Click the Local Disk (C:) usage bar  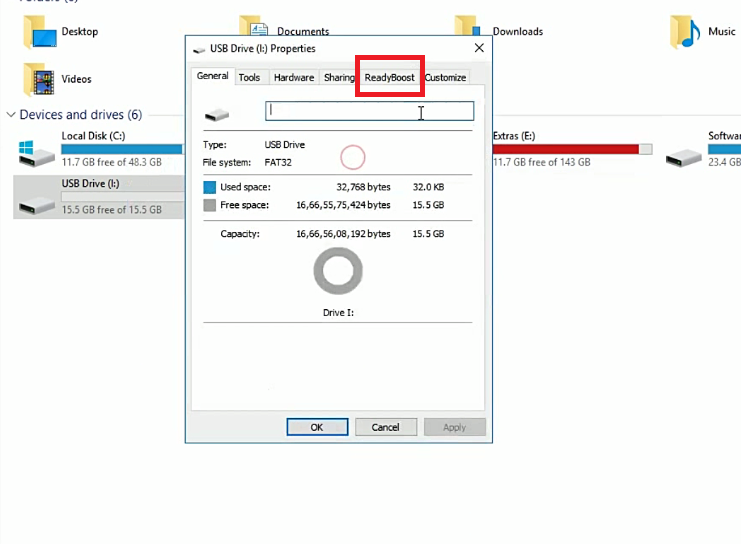[x=121, y=149]
